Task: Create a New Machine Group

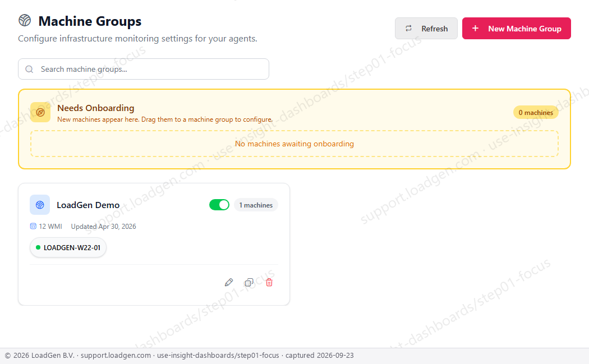Action: pos(516,28)
